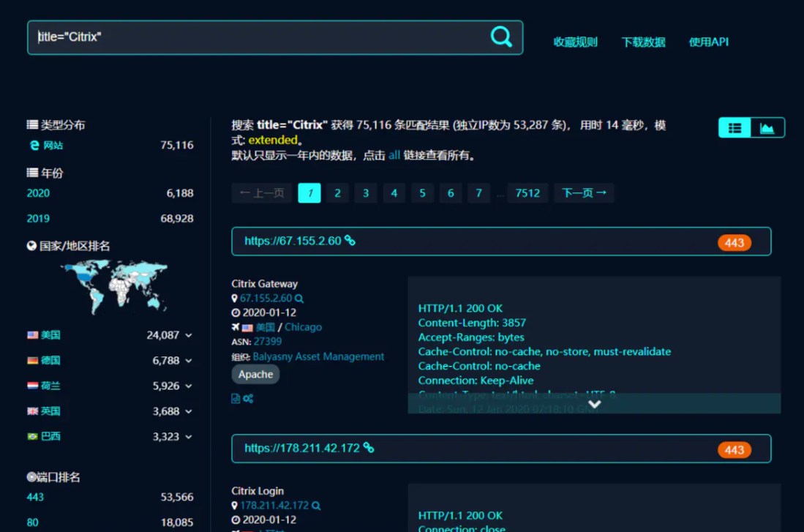Screen dimensions: 804x532
Task: Click the 网站 browser icon
Action: click(x=34, y=146)
